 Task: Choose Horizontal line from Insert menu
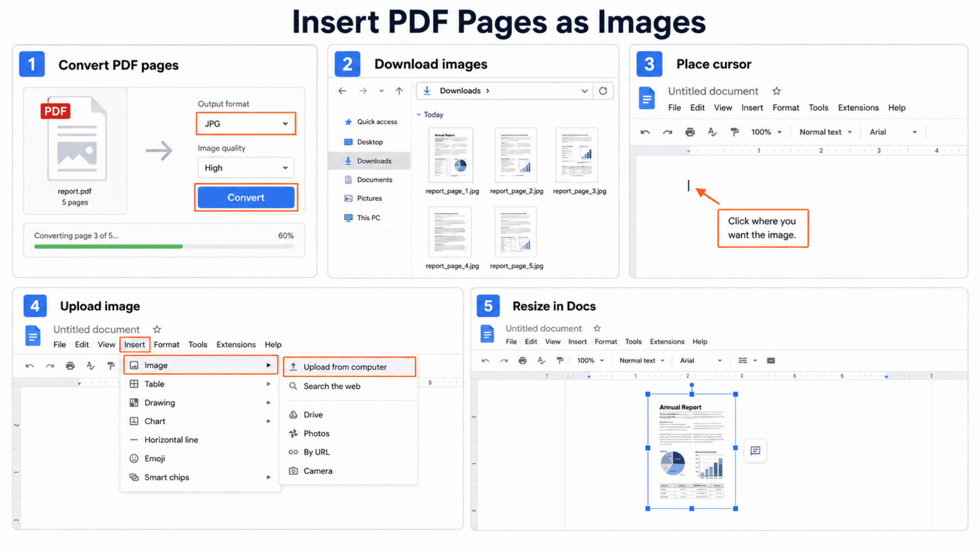click(x=200, y=440)
